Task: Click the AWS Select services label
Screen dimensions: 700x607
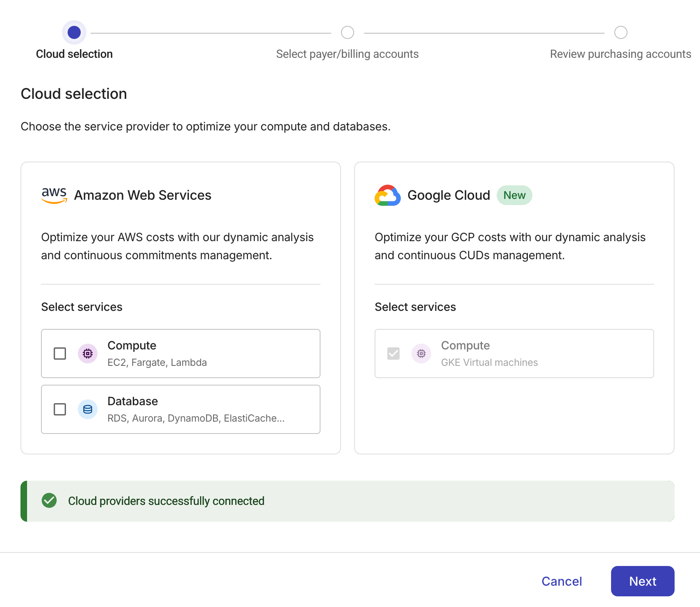Action: (82, 307)
